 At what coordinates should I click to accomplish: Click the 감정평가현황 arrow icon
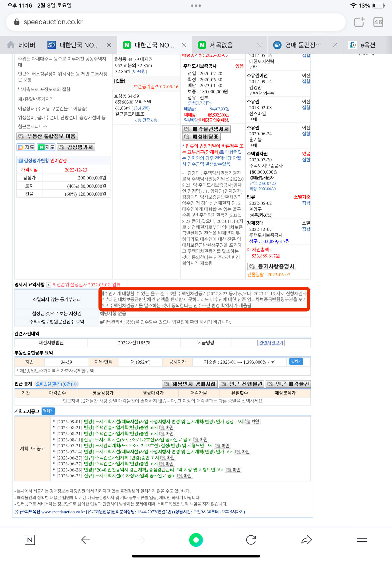(20, 160)
